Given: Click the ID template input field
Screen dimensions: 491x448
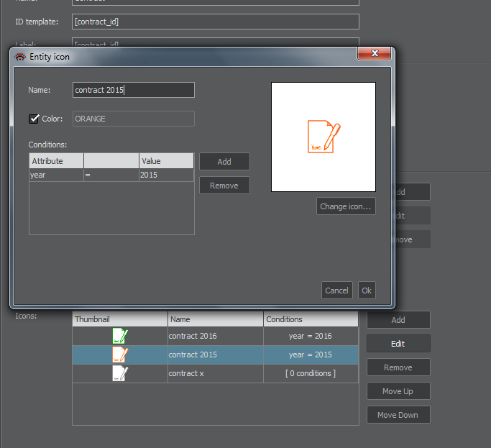Looking at the screenshot, I should coord(215,22).
